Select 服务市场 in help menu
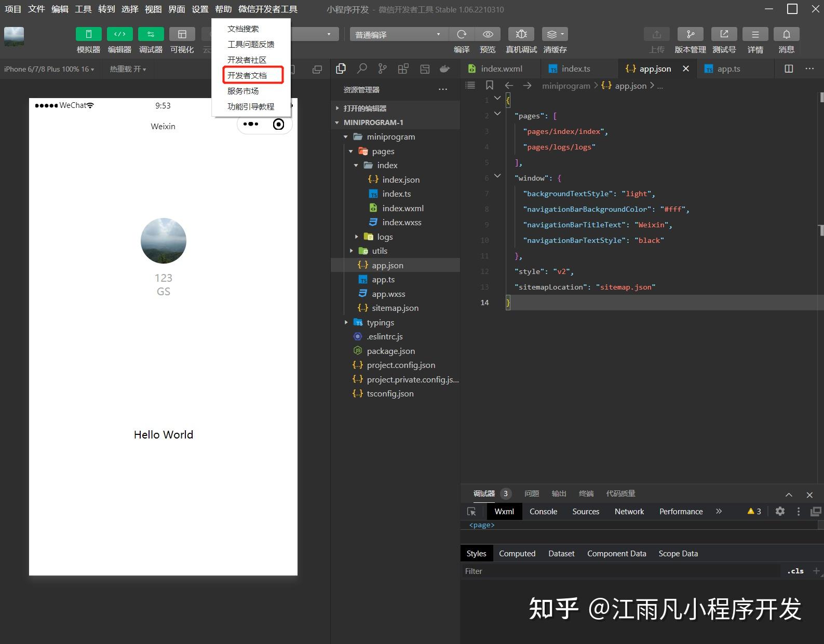824x644 pixels. coord(251,91)
